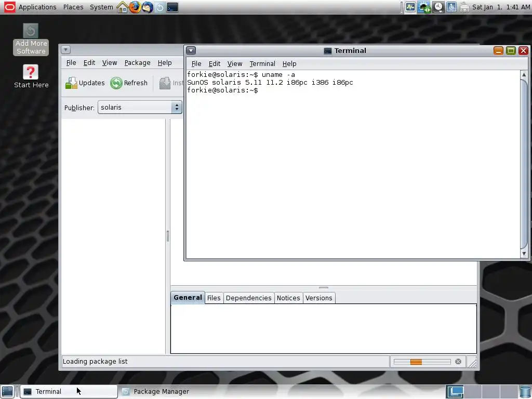The width and height of the screenshot is (532, 399).
Task: Click the 'SunOS solaris 5.11' output line
Action: 270,83
